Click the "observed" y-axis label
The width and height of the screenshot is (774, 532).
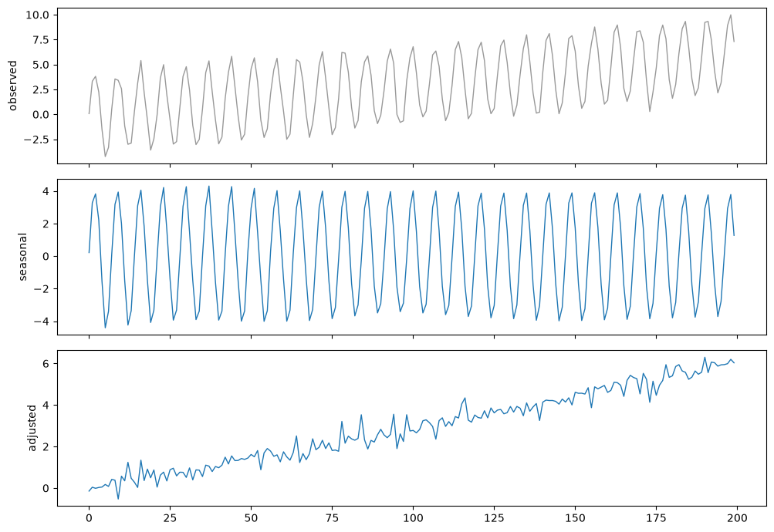coord(13,86)
